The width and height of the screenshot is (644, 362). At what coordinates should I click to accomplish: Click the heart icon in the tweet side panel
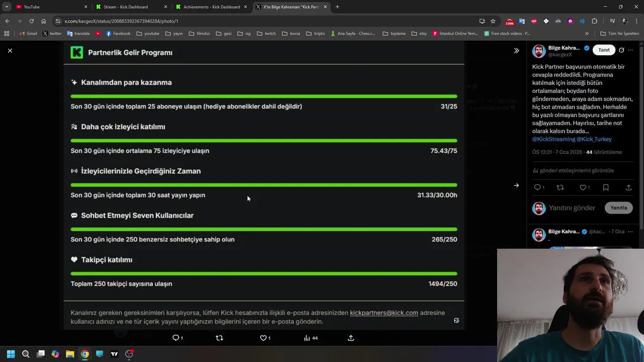pos(584,188)
